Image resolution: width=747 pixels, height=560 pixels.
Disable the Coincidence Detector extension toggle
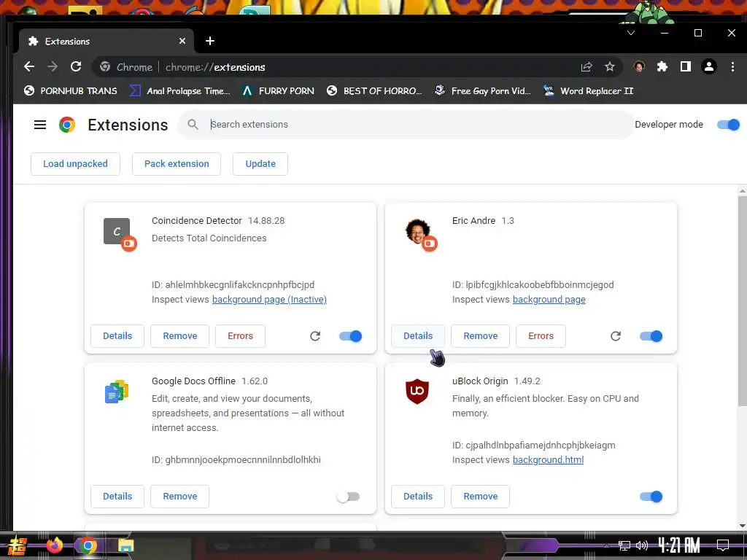[x=350, y=336]
